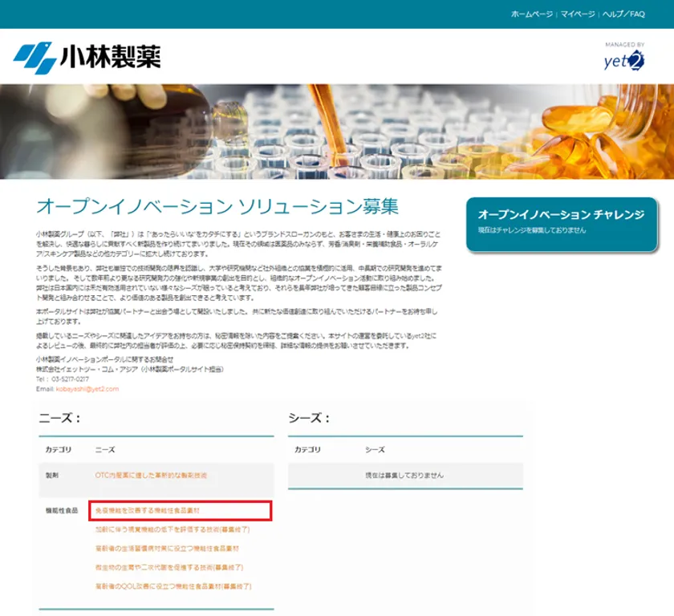This screenshot has height=616, width=674.
Task: Click the 小林製薬 company logo
Action: click(x=87, y=57)
